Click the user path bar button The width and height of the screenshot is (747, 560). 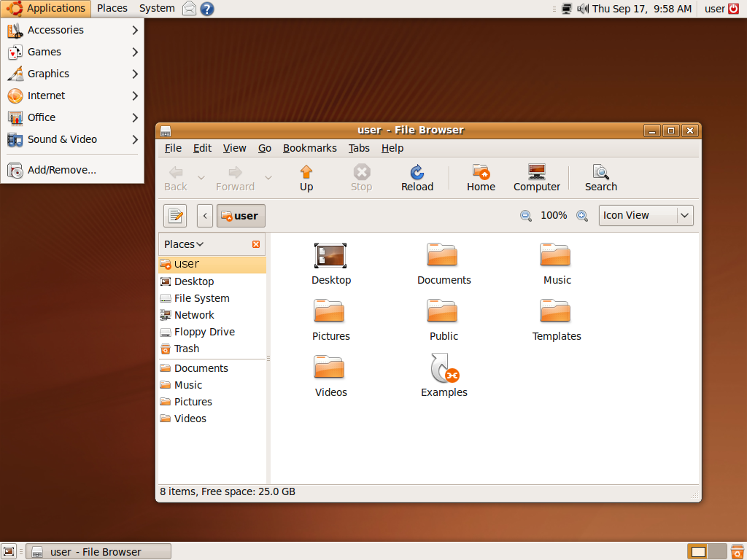241,216
